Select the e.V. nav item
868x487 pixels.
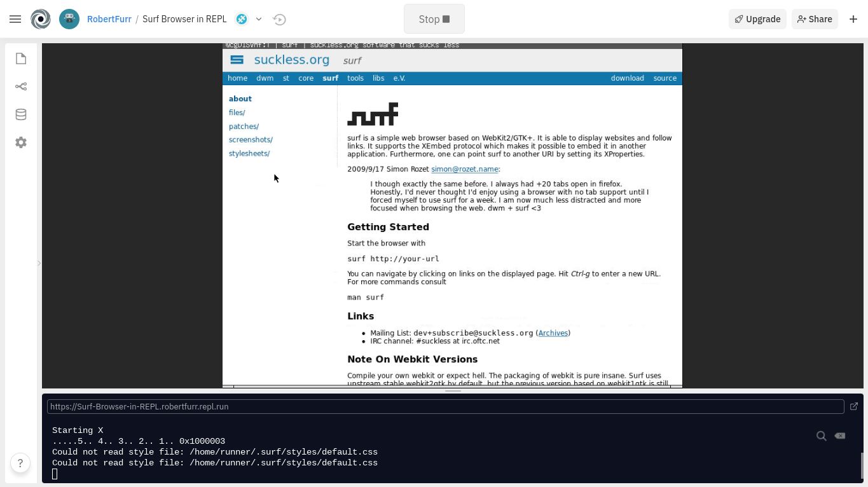(x=399, y=78)
